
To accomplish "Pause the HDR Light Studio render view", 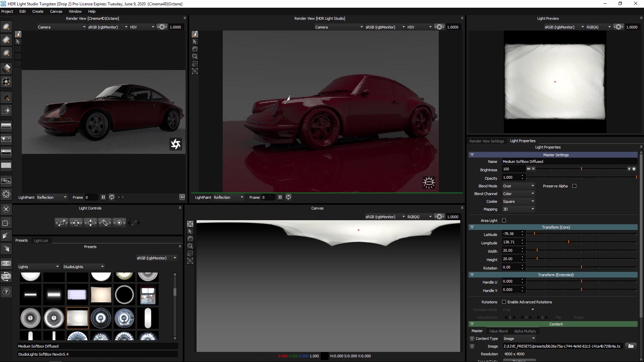I will click(x=280, y=197).
